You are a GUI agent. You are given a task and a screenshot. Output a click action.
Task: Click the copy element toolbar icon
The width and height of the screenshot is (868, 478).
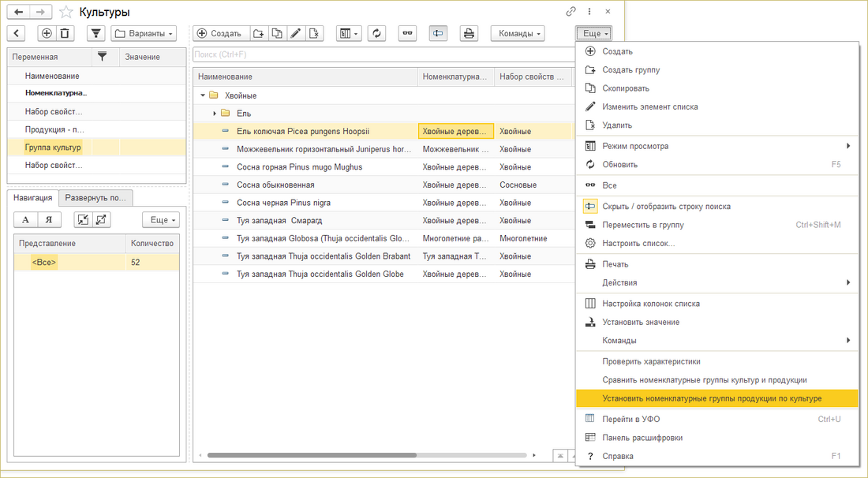(277, 33)
